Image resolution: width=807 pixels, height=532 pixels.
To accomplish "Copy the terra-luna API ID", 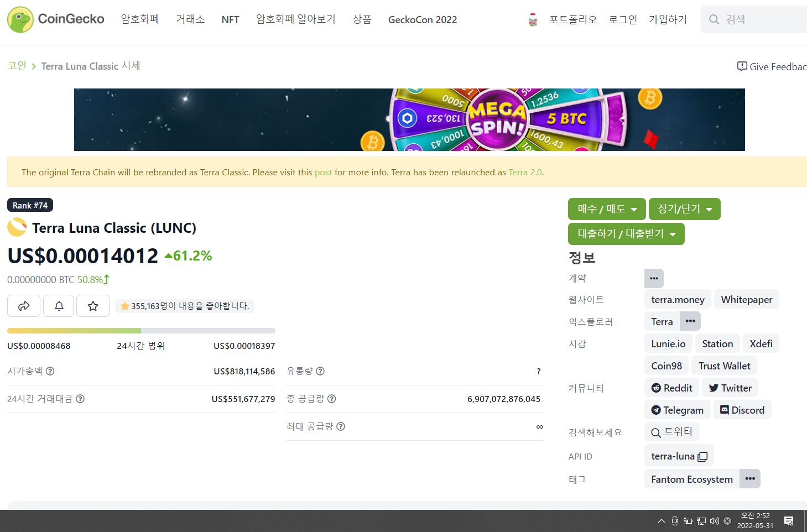I will pos(702,457).
